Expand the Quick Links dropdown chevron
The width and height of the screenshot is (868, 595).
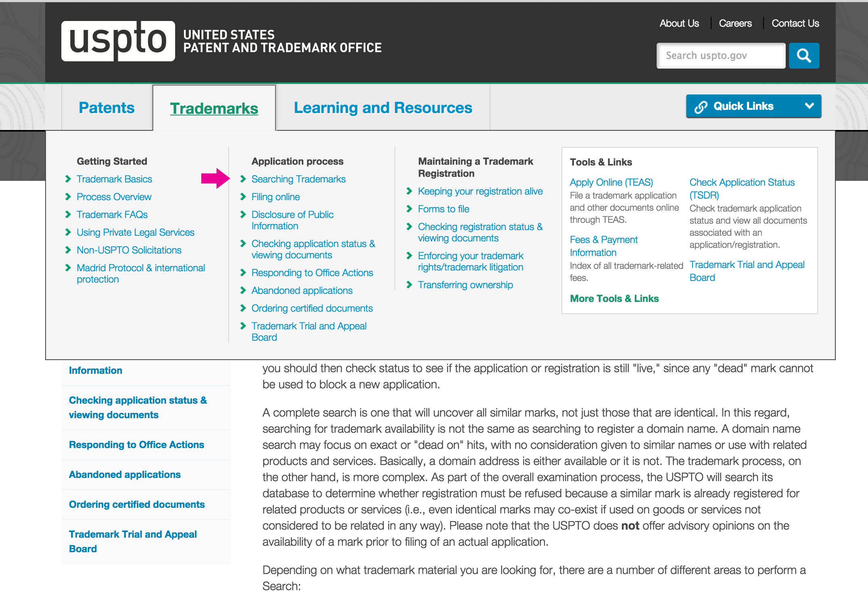[x=809, y=106]
